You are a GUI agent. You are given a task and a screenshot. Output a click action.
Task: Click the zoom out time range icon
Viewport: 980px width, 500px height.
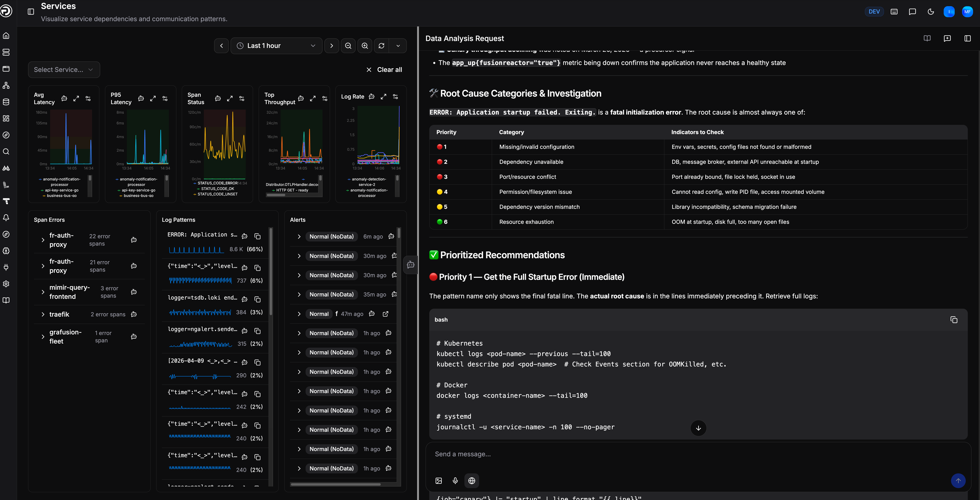348,46
